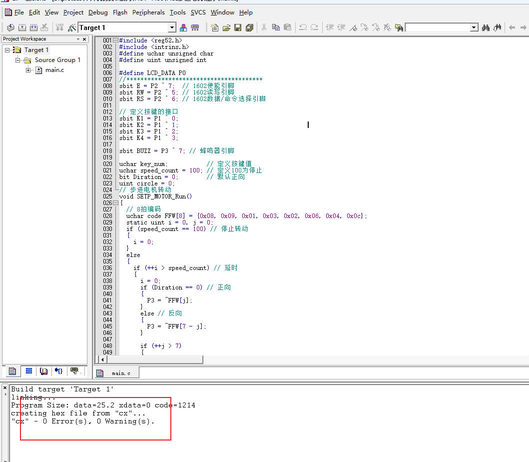Image resolution: width=529 pixels, height=462 pixels.
Task: Click the Redo arrow icon
Action: click(314, 28)
